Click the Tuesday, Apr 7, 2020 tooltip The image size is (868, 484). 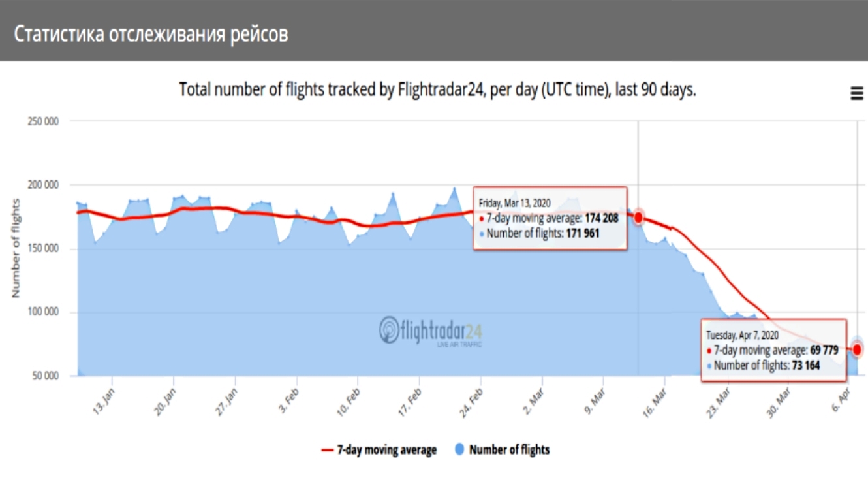(x=773, y=349)
